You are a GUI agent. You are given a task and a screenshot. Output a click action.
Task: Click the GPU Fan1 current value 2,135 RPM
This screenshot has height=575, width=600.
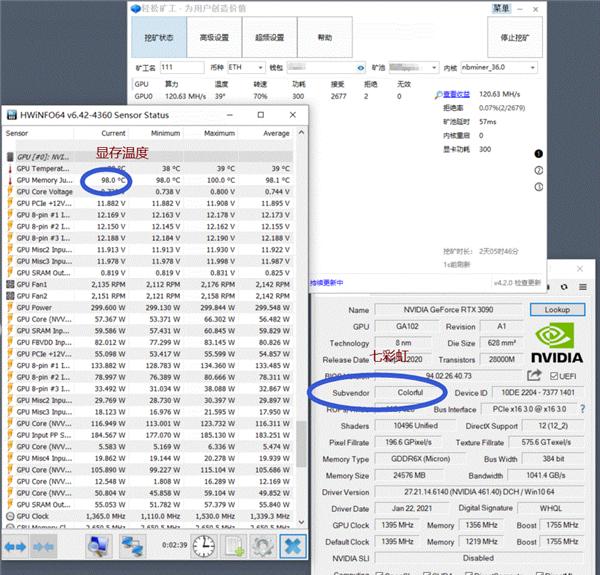click(108, 284)
